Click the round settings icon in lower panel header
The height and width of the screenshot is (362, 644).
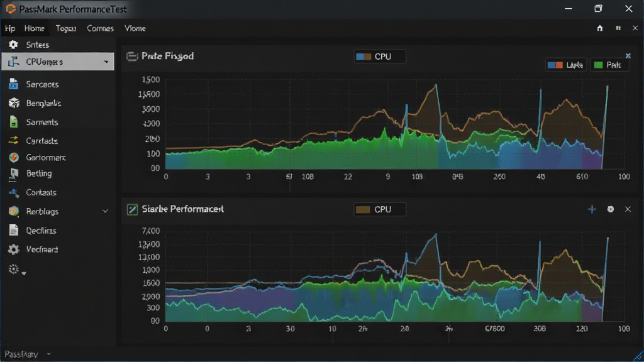611,209
